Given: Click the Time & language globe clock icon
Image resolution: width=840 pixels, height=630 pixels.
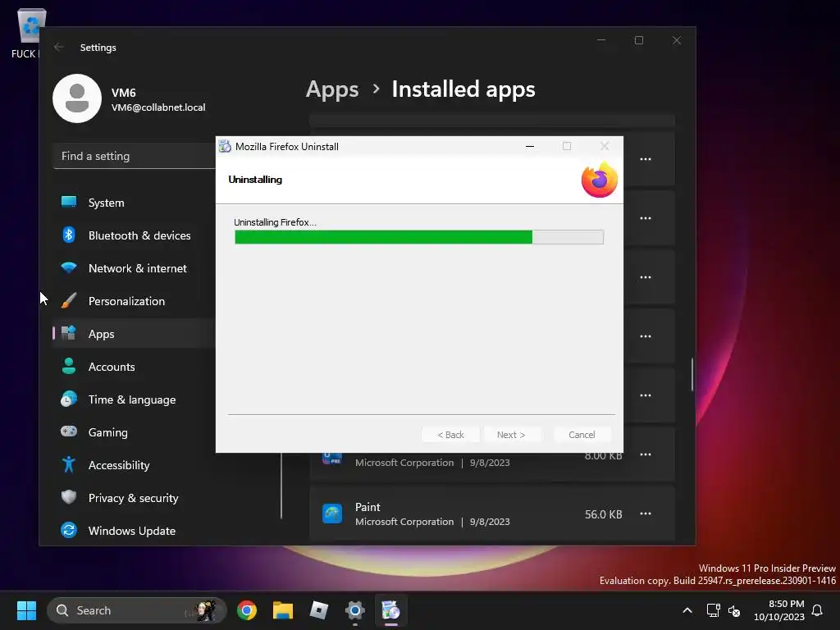Looking at the screenshot, I should [69, 399].
